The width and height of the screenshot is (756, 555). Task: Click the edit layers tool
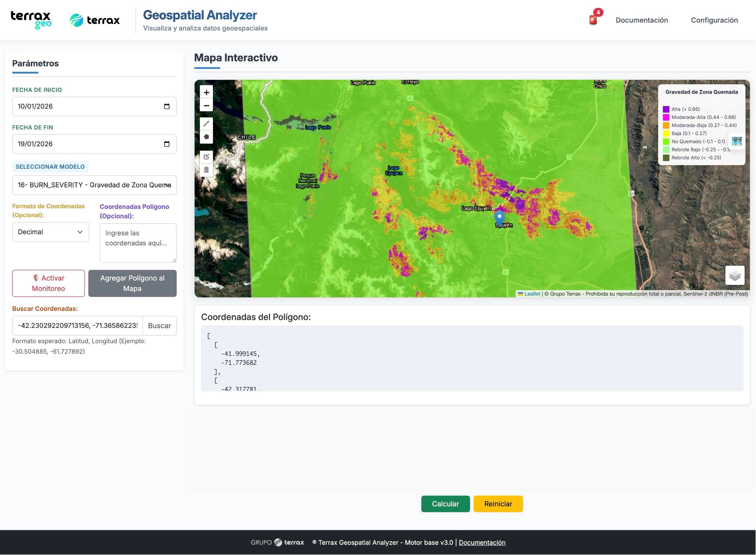pos(206,156)
